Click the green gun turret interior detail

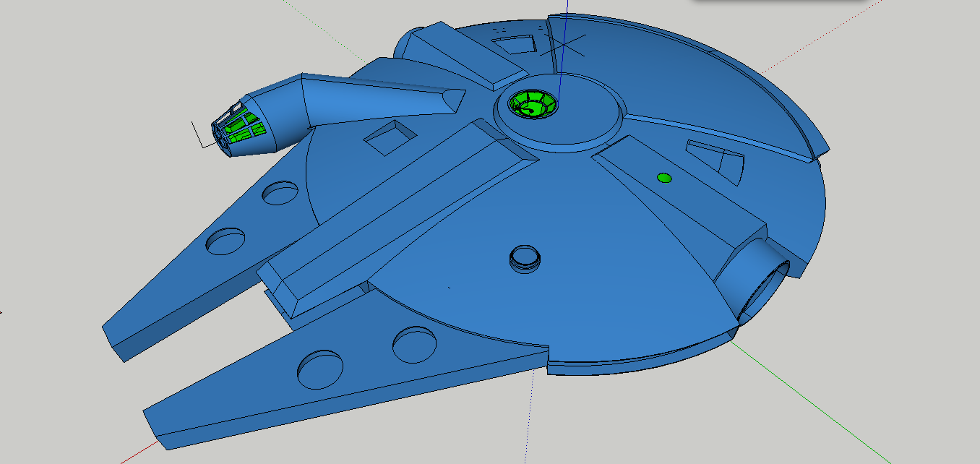(533, 105)
